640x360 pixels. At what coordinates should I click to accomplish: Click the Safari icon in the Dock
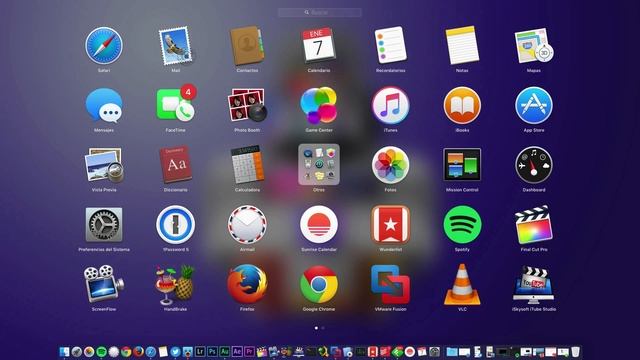coord(151,351)
